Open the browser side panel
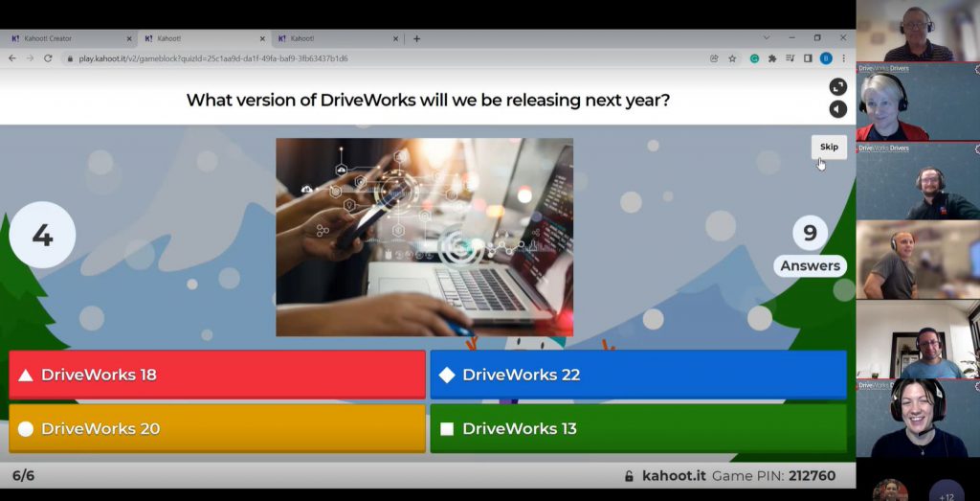 click(808, 58)
